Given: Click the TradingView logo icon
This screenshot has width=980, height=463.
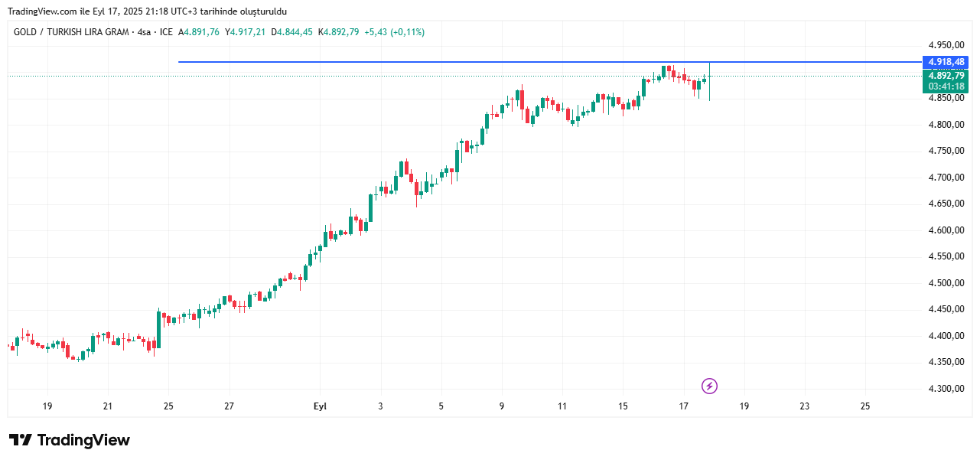Looking at the screenshot, I should [21, 440].
